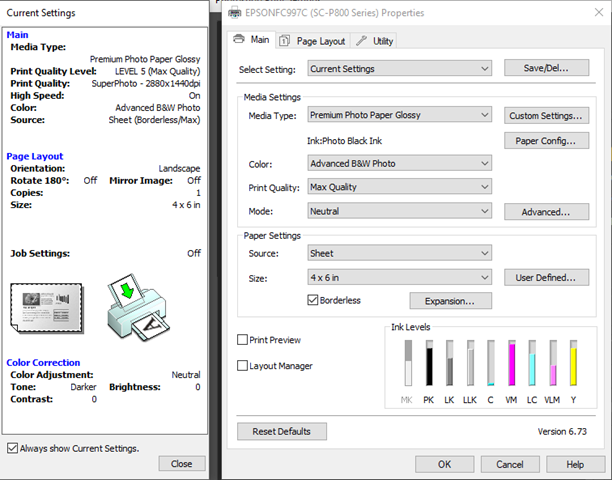Image resolution: width=612 pixels, height=480 pixels.
Task: Open the Page Layout tab
Action: (x=313, y=41)
